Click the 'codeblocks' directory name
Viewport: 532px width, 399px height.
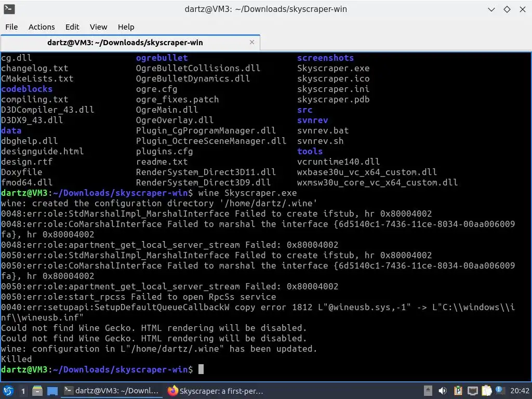(27, 89)
